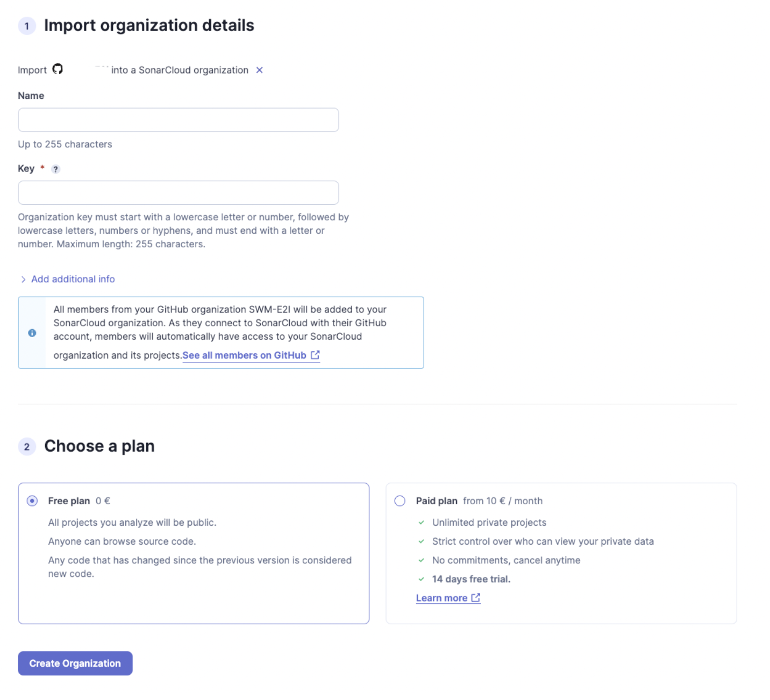Viewport: 770px width, 700px height.
Task: Select the Paid plan radio button
Action: (x=400, y=501)
